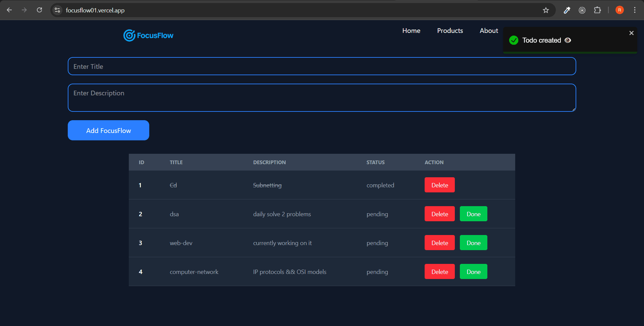This screenshot has height=326, width=644.
Task: Open the eyedropper extension icon
Action: click(567, 10)
